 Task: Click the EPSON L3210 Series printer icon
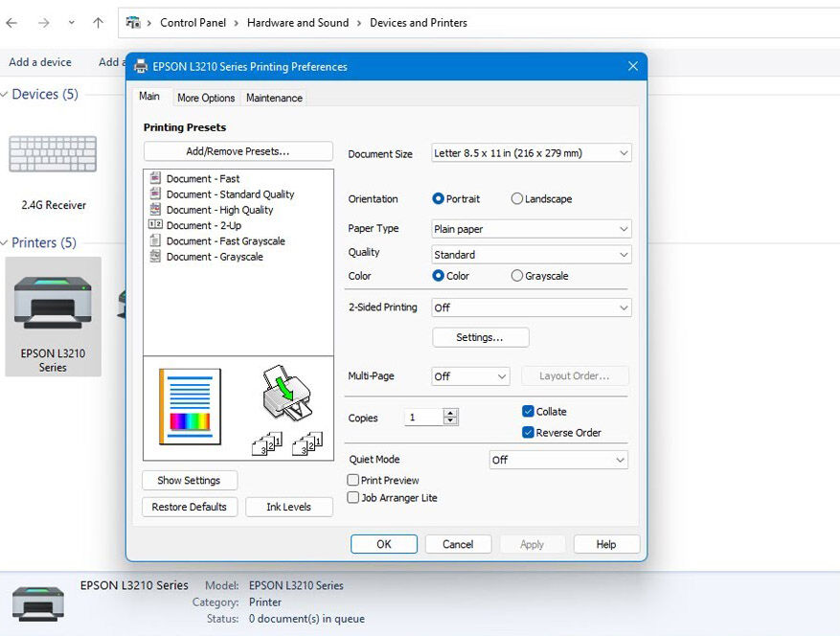pyautogui.click(x=53, y=303)
